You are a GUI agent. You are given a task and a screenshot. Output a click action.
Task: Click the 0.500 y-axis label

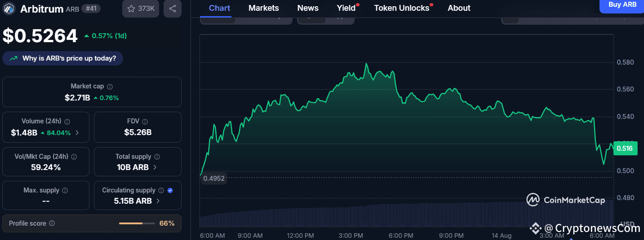625,170
